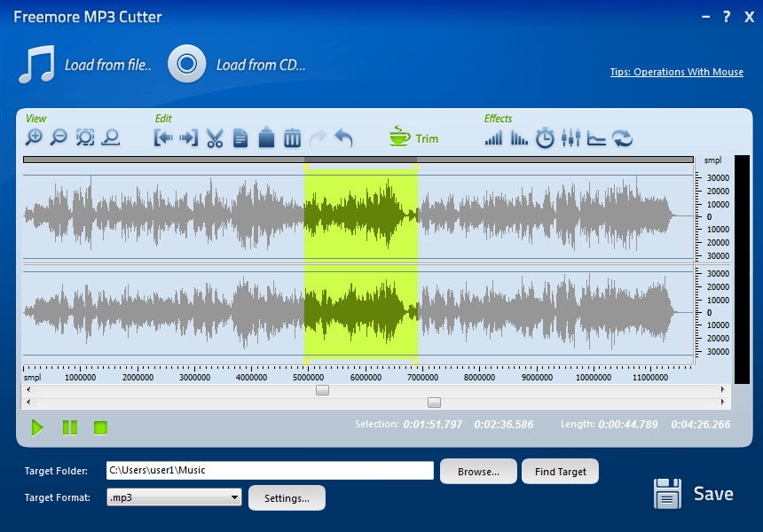Trim audio to the selection
Image resolution: width=763 pixels, height=532 pixels.
click(x=413, y=137)
